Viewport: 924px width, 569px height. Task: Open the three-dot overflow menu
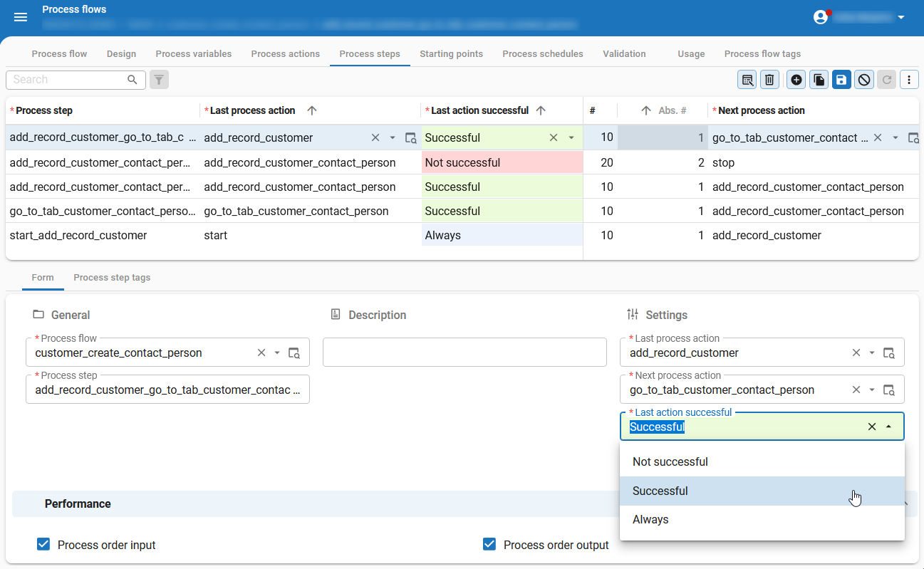click(909, 80)
